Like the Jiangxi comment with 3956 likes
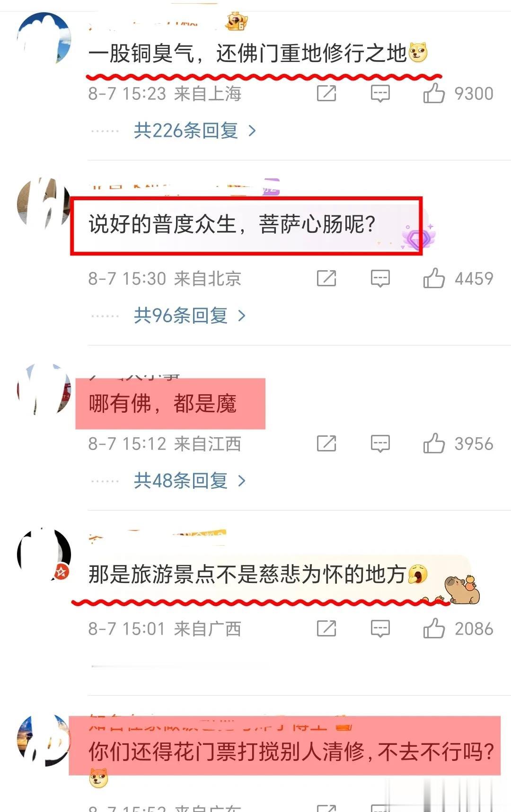 coord(434,443)
